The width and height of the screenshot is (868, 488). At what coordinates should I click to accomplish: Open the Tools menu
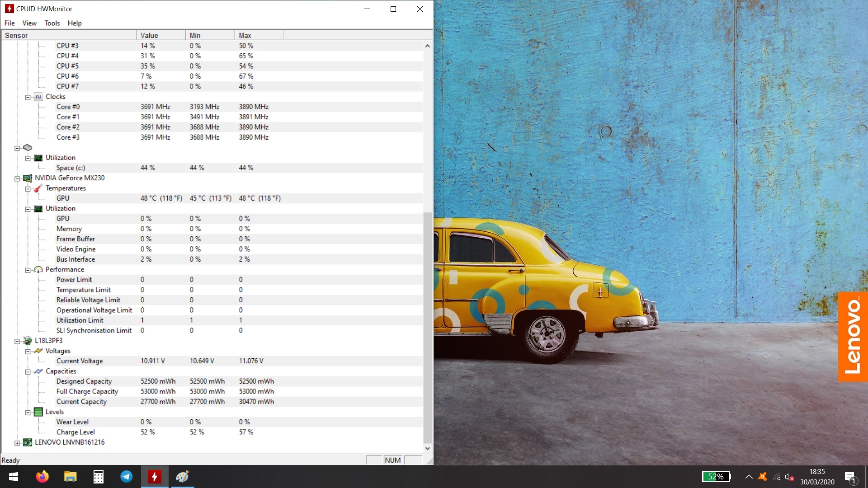(x=52, y=23)
